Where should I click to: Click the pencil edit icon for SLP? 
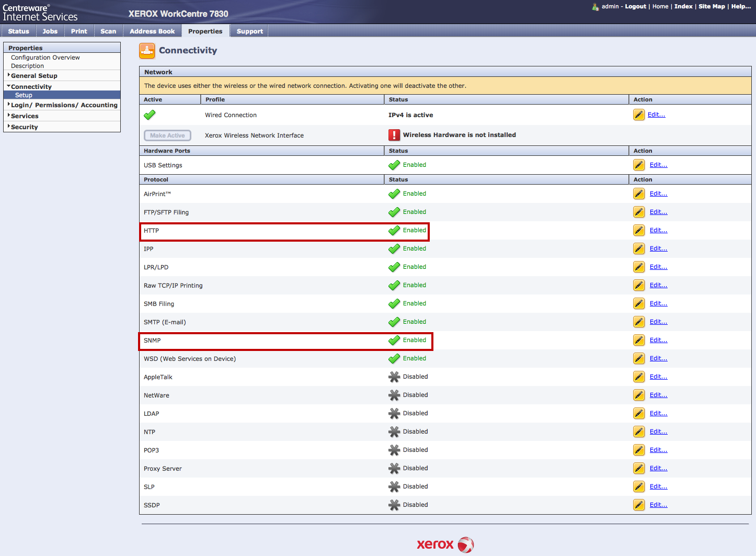[x=639, y=487]
